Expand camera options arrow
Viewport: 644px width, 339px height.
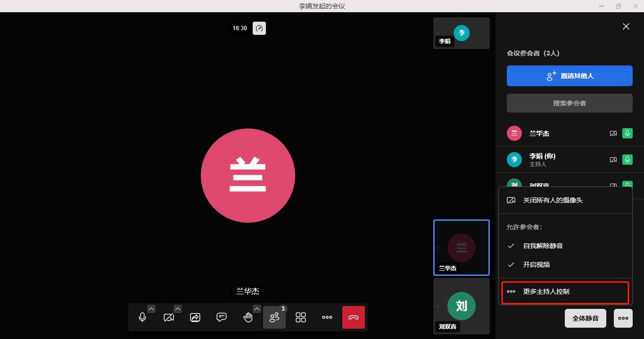pyautogui.click(x=178, y=309)
